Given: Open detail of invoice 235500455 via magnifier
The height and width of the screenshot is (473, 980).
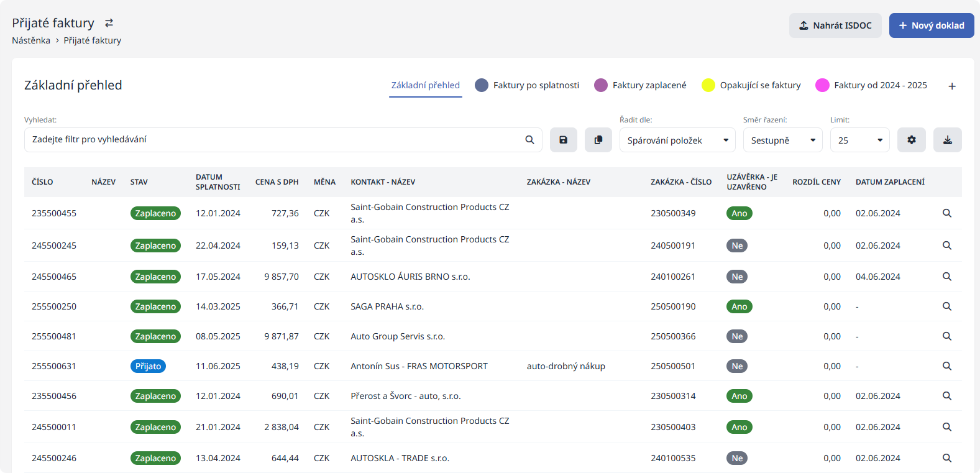Looking at the screenshot, I should click(x=946, y=213).
